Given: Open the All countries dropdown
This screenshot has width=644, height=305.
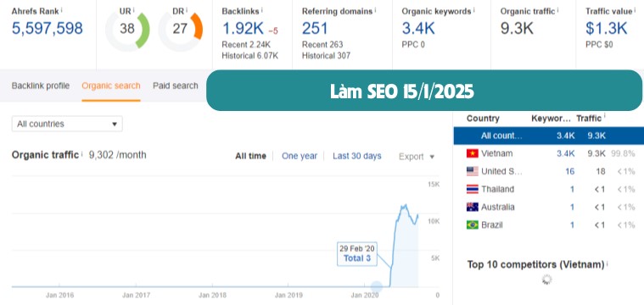Looking at the screenshot, I should [67, 124].
